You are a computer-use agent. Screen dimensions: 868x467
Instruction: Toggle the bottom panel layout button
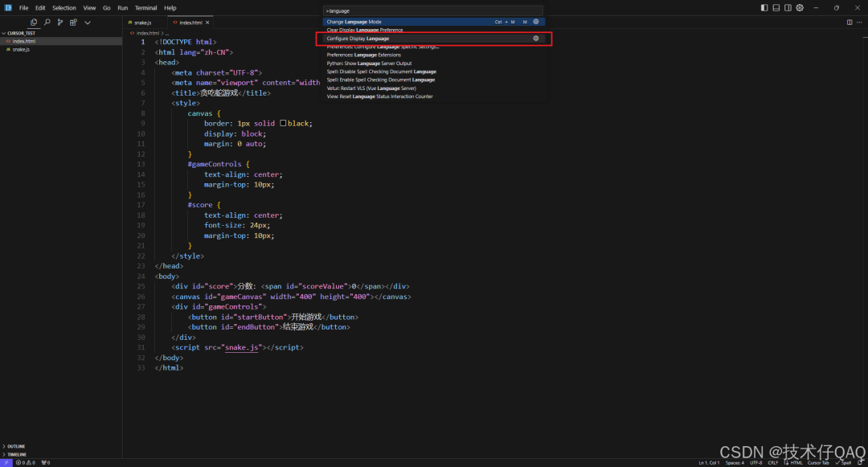click(776, 8)
